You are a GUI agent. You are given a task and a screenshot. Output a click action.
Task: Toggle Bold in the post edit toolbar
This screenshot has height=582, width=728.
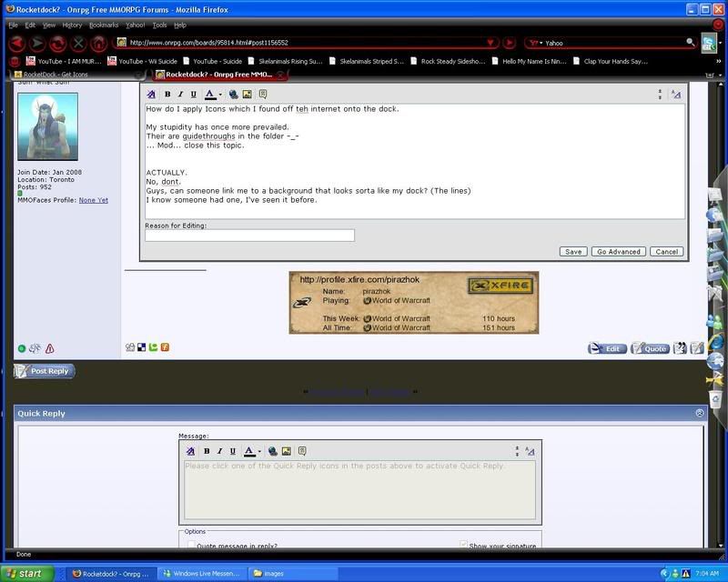point(167,95)
